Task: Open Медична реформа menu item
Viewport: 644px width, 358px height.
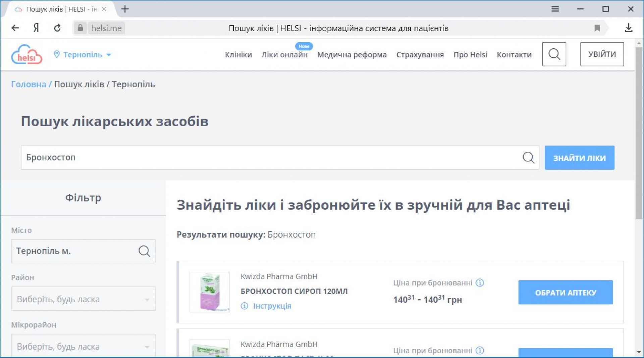Action: click(x=352, y=54)
